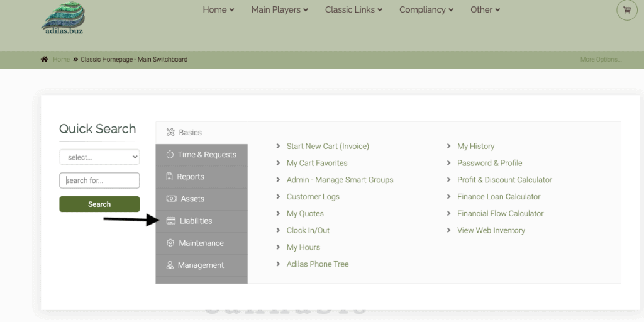Click the Basics tools icon

point(170,132)
